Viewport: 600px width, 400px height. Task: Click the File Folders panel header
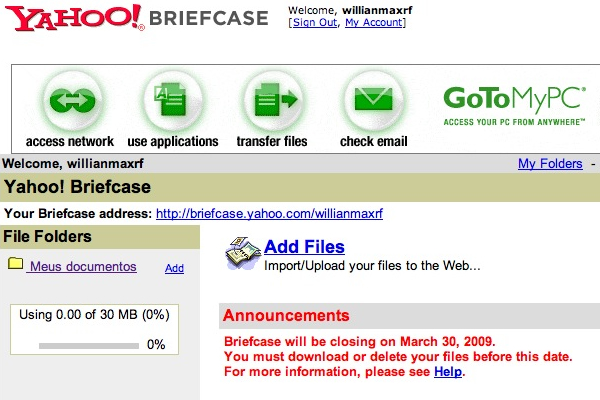tap(99, 237)
